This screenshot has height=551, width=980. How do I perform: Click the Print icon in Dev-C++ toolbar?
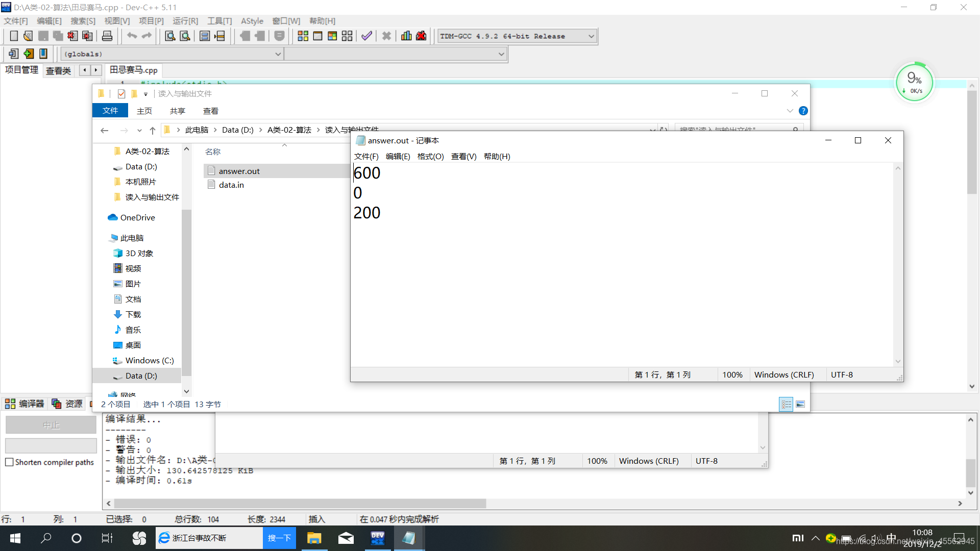click(107, 36)
